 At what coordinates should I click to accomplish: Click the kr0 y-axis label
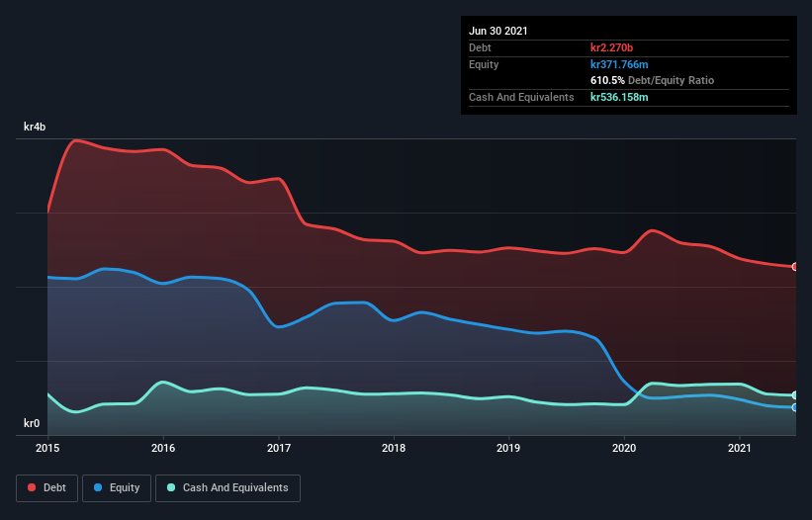(x=32, y=423)
